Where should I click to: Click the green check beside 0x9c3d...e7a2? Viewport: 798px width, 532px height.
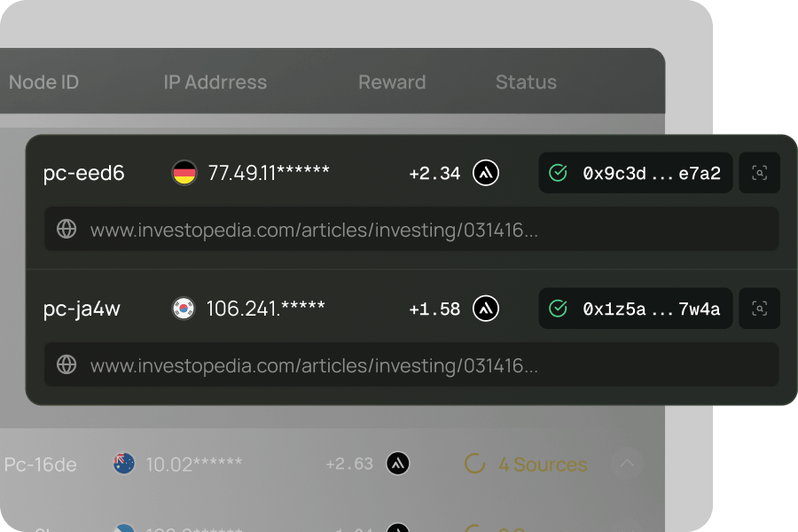pos(558,173)
